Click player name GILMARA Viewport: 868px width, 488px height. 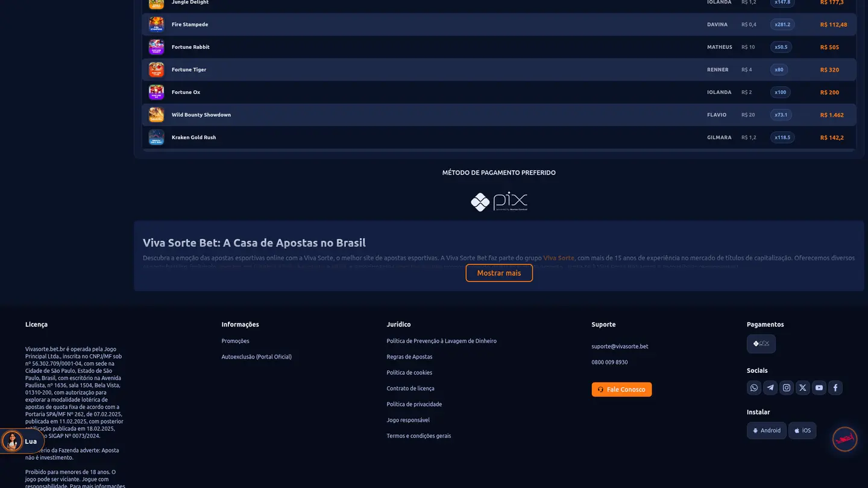click(719, 137)
